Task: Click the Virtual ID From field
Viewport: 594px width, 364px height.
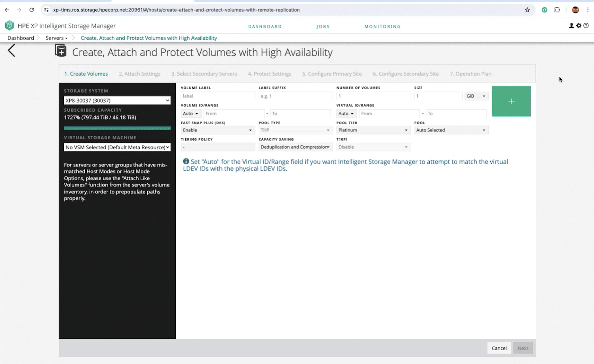Action: (389, 114)
